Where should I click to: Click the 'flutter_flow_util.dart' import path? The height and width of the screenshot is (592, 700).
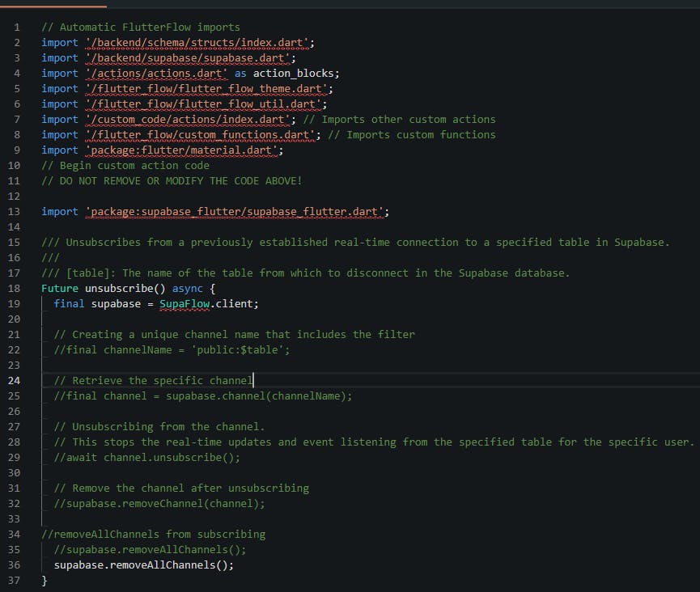click(x=206, y=104)
